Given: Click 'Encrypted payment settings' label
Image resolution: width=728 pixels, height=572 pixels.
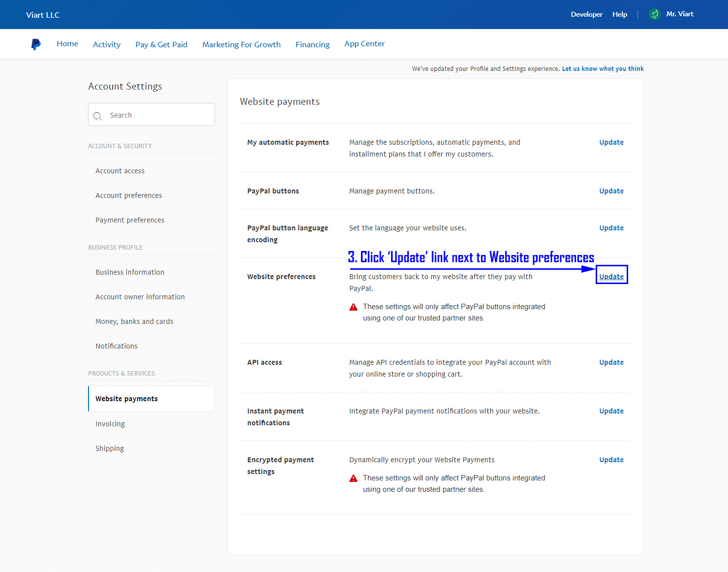Looking at the screenshot, I should (280, 466).
